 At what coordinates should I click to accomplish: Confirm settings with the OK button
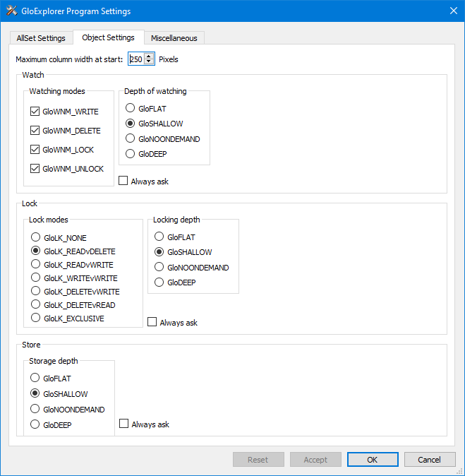click(x=373, y=460)
